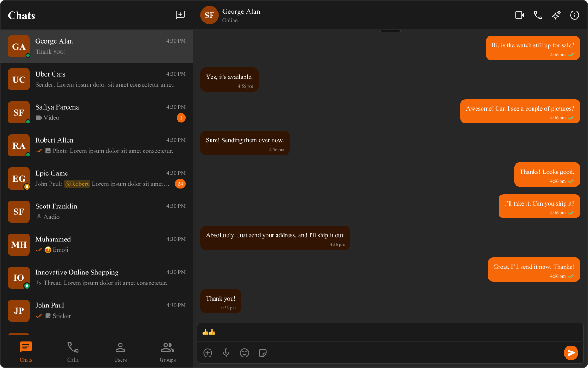The image size is (588, 368).
Task: Open the Epic Game group chat
Action: click(x=97, y=178)
